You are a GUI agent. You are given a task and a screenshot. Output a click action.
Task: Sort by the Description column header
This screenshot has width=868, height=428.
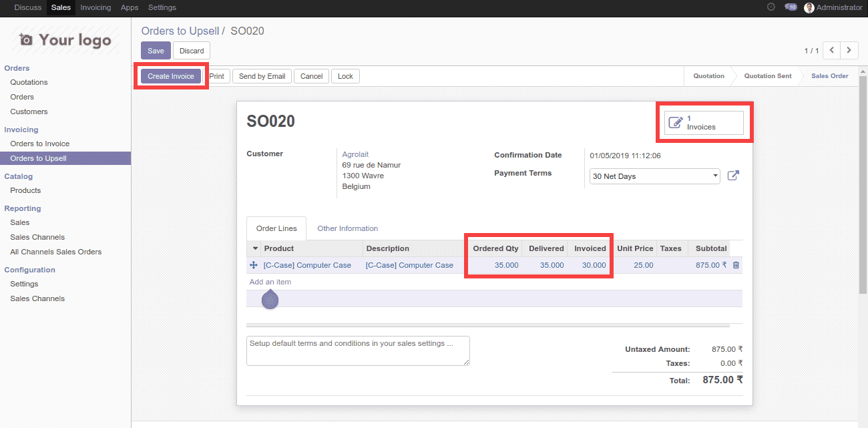tap(414, 248)
